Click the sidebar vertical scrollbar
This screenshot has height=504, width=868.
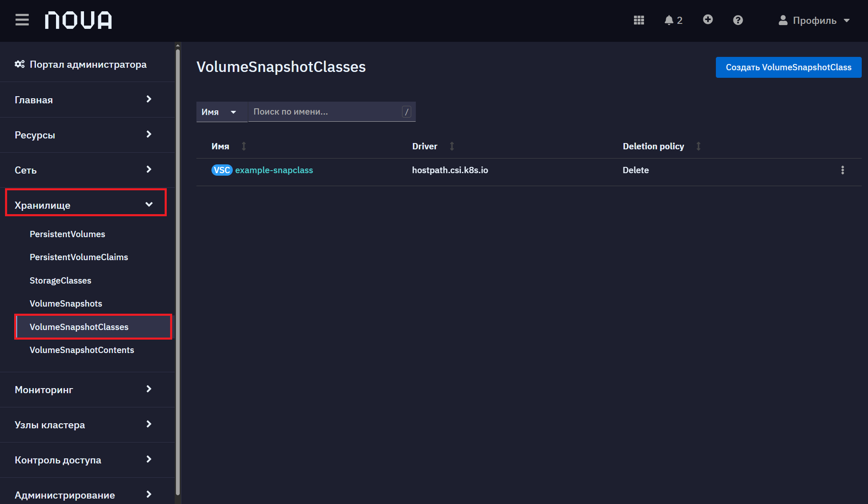point(178,272)
